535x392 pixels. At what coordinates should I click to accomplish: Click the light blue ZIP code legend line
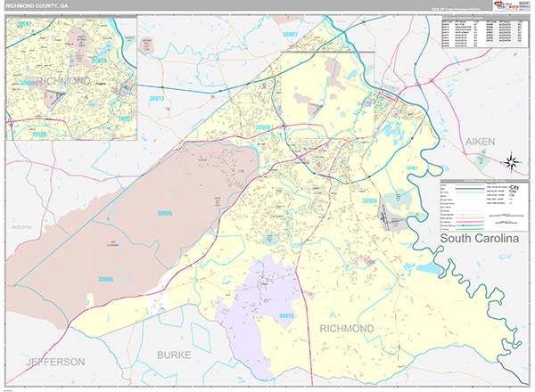(x=470, y=192)
